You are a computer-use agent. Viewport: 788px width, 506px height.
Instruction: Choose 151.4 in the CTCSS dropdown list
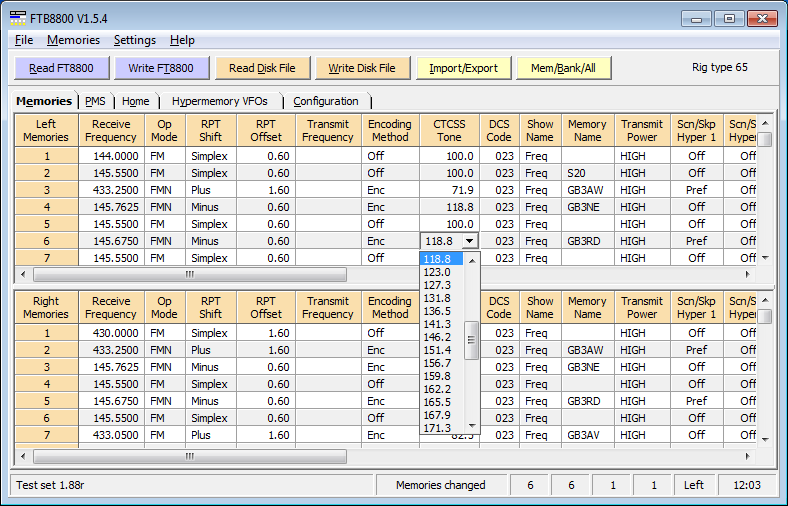(438, 350)
